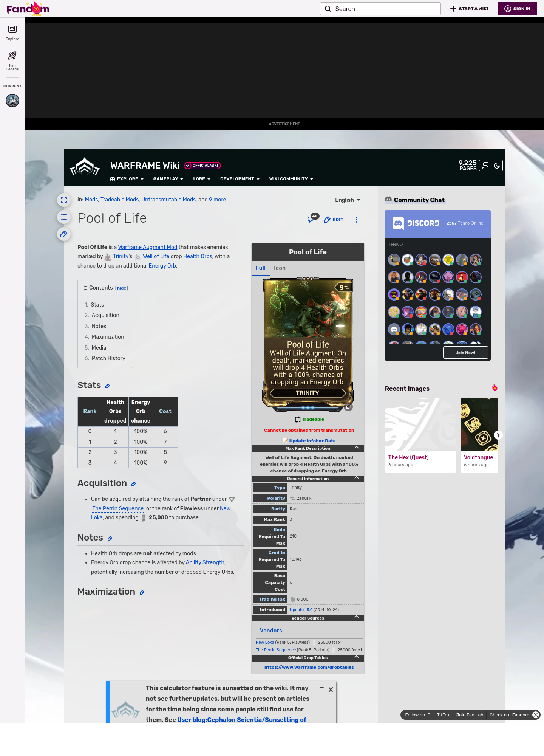Jump to Patch History in Contents
The width and height of the screenshot is (544, 756).
coord(108,358)
